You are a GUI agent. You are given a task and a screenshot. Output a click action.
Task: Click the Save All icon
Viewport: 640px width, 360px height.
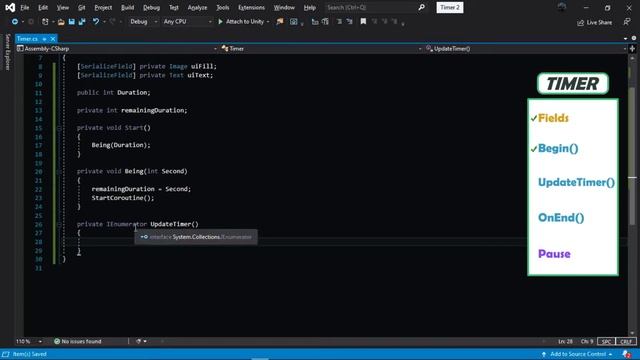click(x=82, y=22)
